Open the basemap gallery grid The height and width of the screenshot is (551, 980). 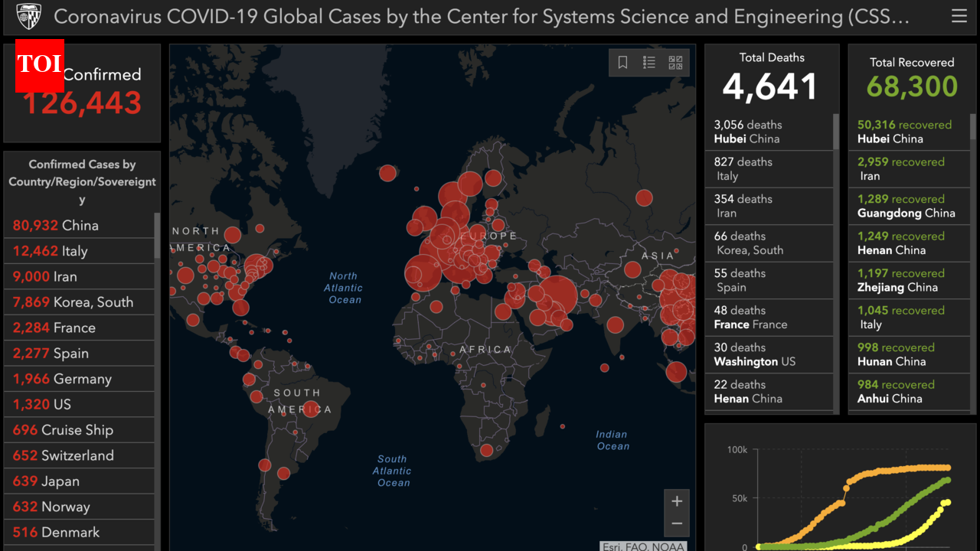click(675, 63)
